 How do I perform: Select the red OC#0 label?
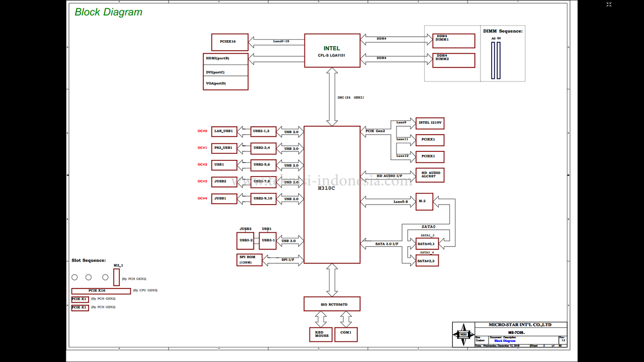click(202, 131)
